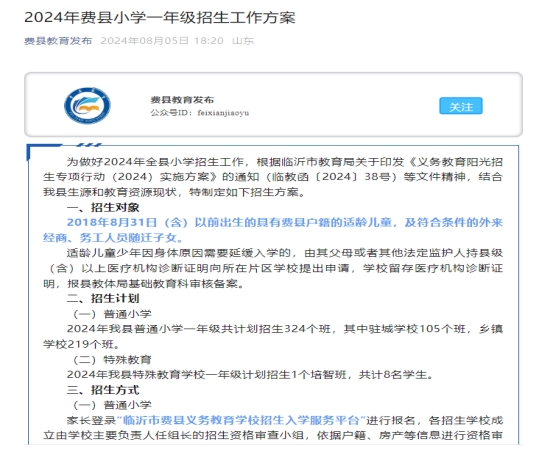
Task: Click the intro paragraph starting 为做好2024年全县小学招生工作
Action: [273, 177]
